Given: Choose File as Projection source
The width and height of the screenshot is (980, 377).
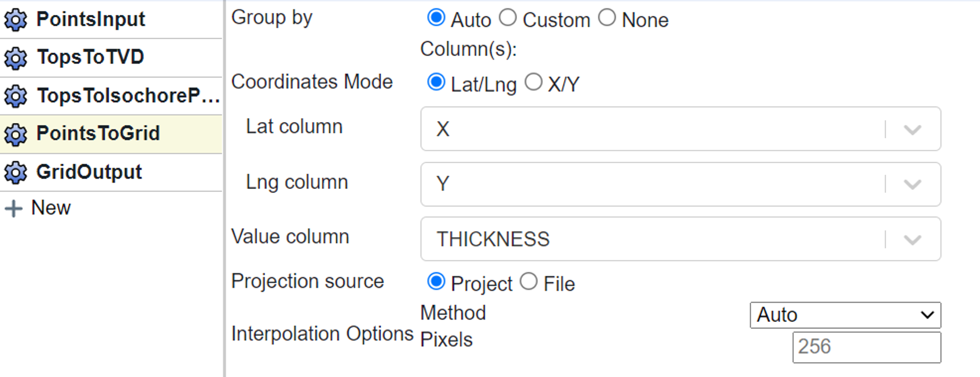Looking at the screenshot, I should (x=529, y=281).
